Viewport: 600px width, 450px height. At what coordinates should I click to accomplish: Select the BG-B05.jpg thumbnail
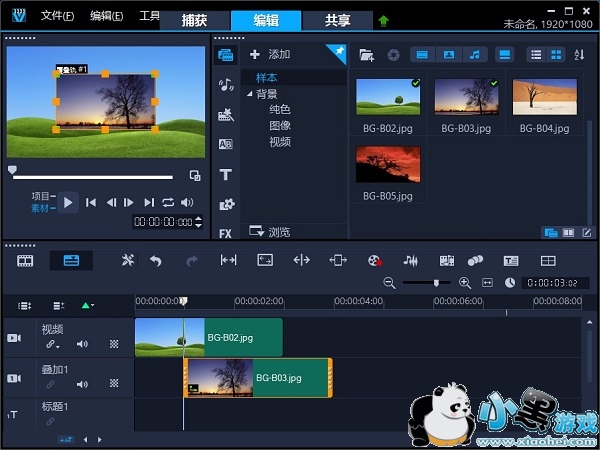coord(388,165)
